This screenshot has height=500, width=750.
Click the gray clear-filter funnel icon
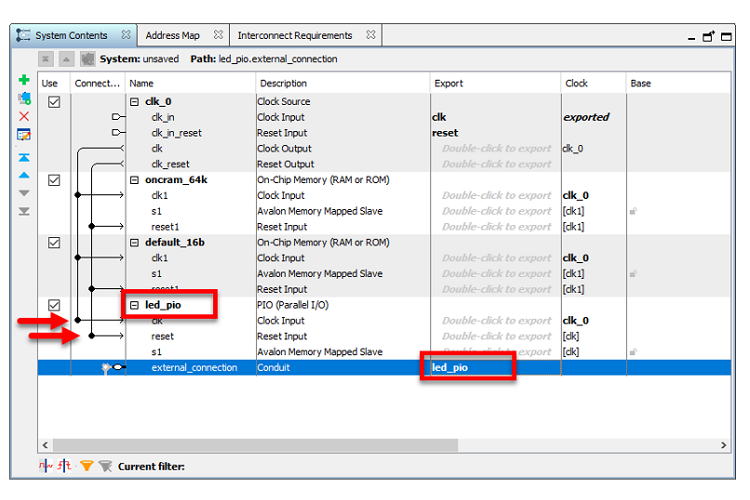point(105,466)
